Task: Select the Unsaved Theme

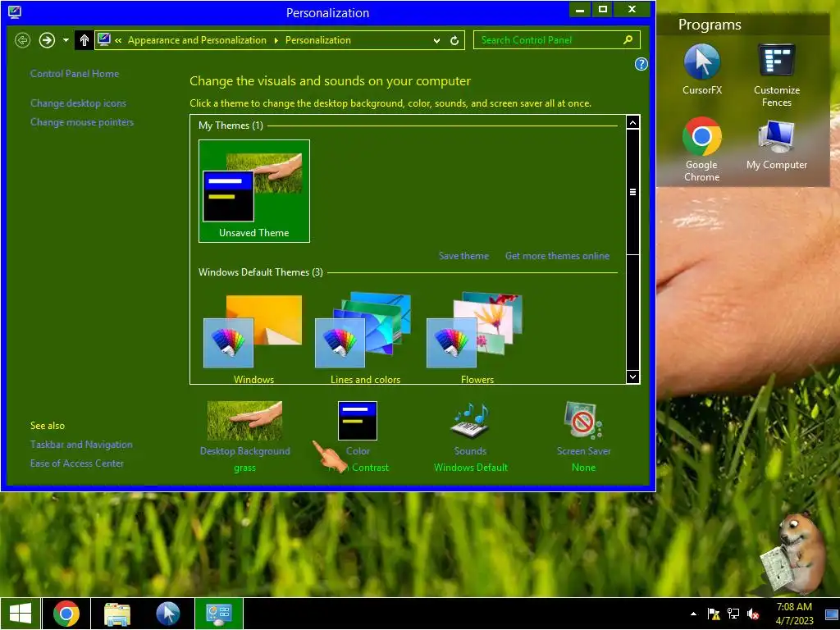Action: tap(254, 191)
